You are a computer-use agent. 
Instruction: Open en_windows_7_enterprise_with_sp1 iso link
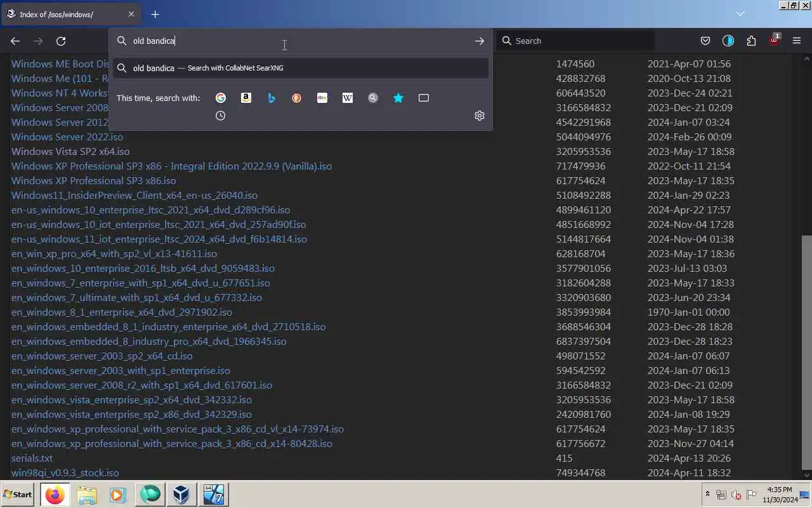coord(141,283)
